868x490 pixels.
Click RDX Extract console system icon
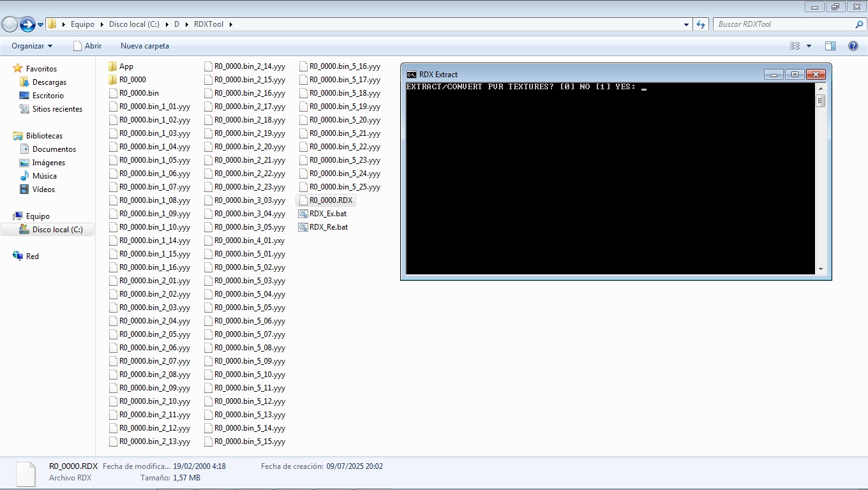[x=412, y=75]
